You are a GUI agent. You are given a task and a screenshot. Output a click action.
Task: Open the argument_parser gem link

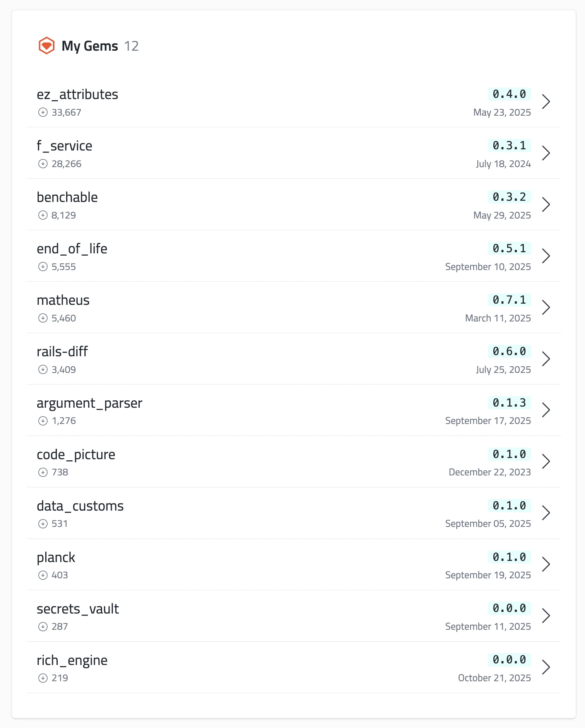[89, 403]
